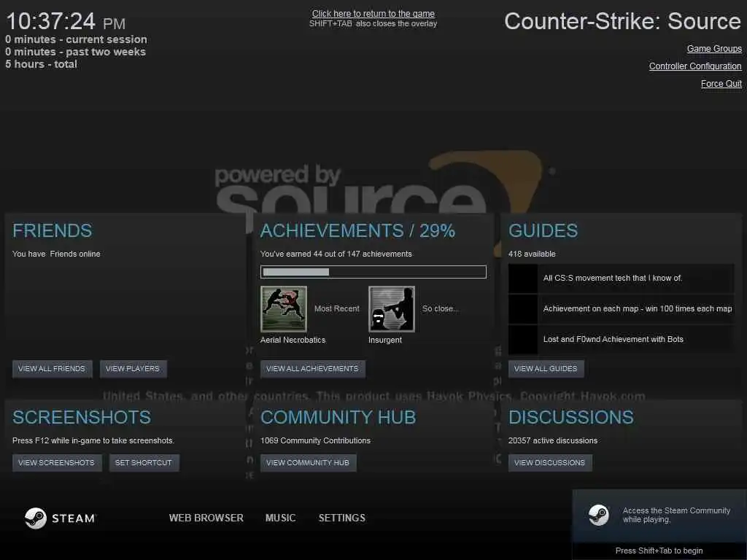Open the Aerial Necrobatics achievement icon

click(284, 309)
